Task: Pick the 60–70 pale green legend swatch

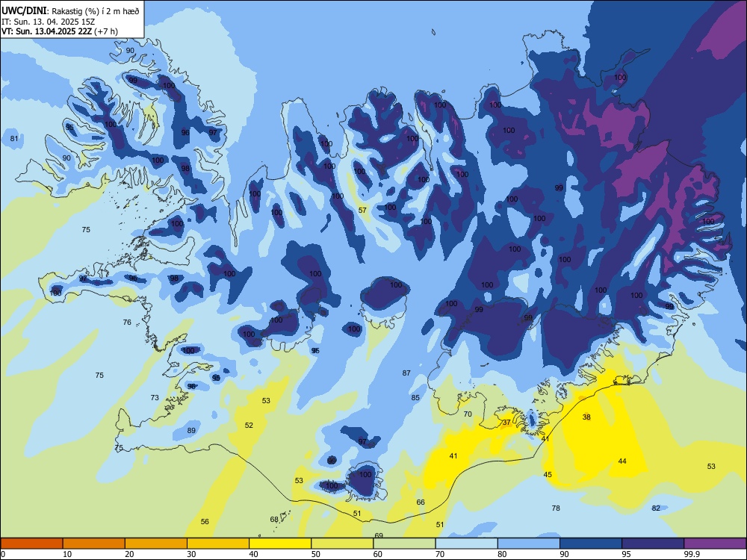Action: pyautogui.click(x=404, y=544)
